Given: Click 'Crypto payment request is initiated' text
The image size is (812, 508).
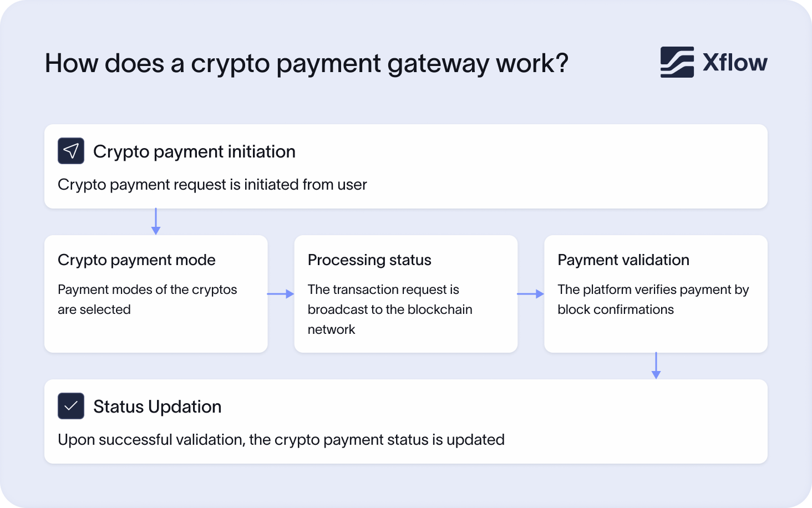Looking at the screenshot, I should click(x=212, y=185).
